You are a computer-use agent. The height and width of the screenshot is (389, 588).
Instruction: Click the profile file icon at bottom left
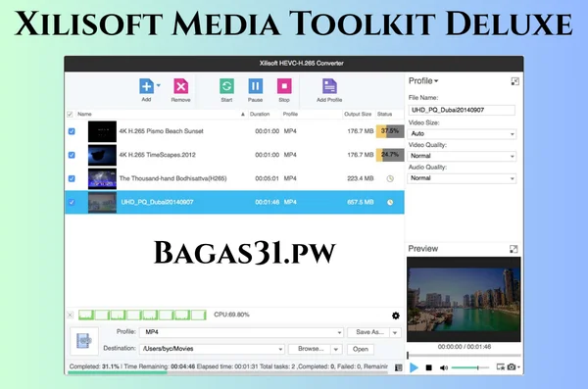tap(84, 341)
